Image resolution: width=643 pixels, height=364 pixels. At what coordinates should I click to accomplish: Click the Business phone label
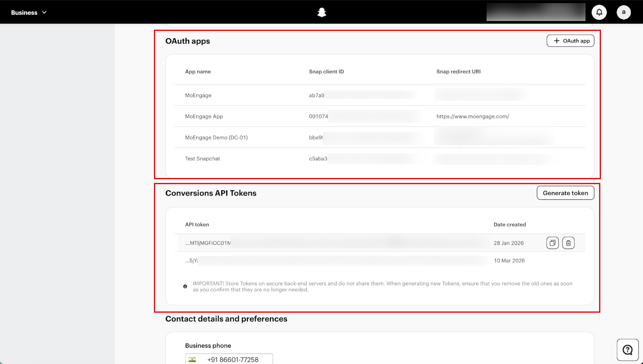(208, 345)
